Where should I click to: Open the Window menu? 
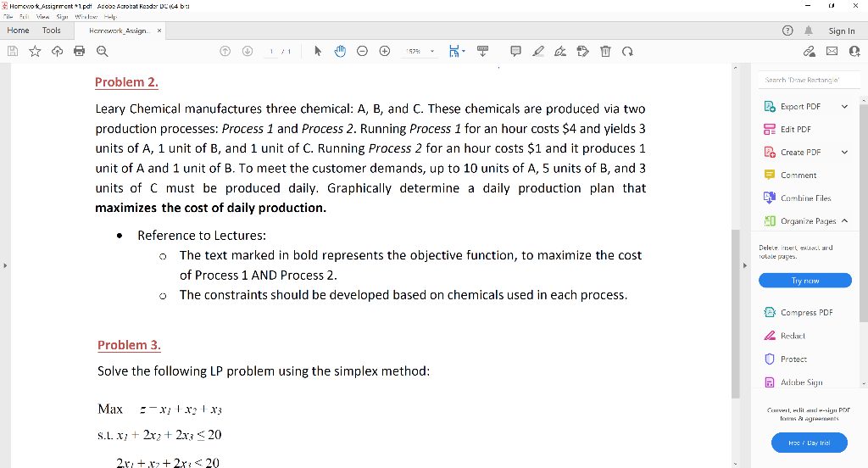tap(86, 17)
